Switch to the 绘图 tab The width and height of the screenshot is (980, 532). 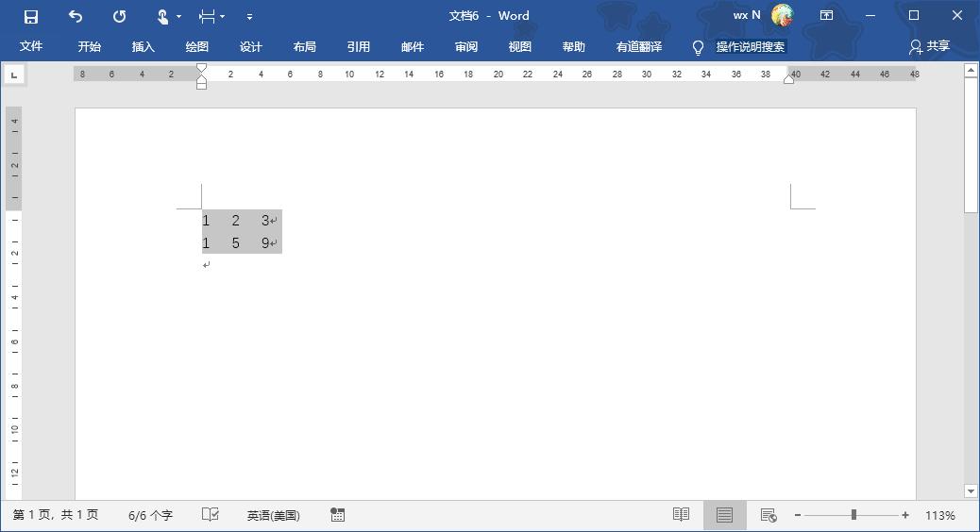pyautogui.click(x=197, y=46)
